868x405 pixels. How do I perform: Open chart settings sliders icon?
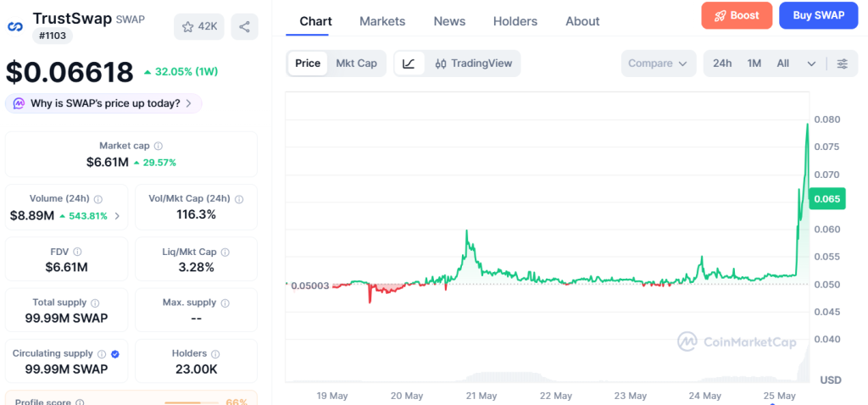point(842,63)
